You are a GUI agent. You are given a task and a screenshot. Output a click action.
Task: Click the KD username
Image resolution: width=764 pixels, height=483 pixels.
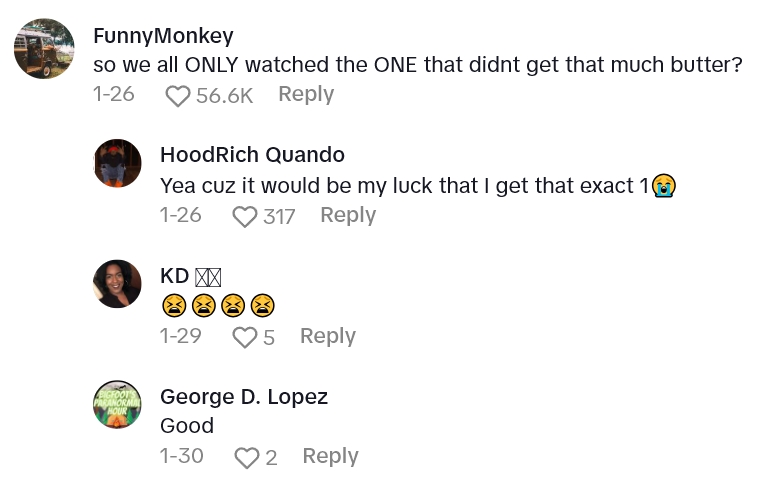(x=175, y=276)
